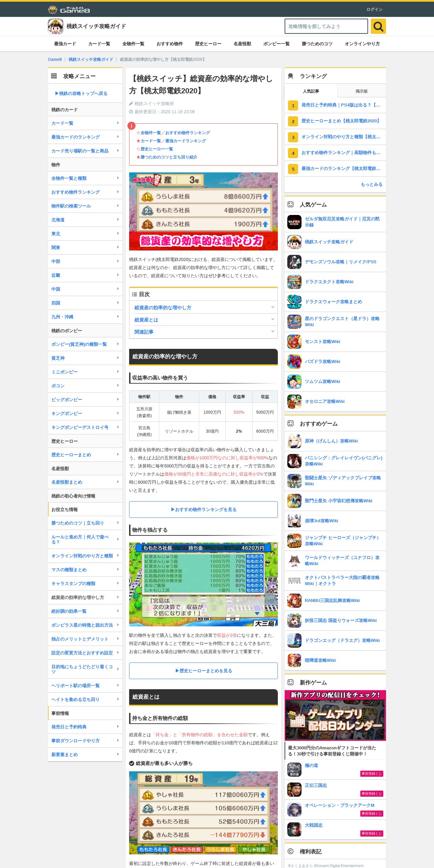Screen dimensions: 434x868
Task: Open the キングボンビー sidebar menu item
Action: pos(85,413)
